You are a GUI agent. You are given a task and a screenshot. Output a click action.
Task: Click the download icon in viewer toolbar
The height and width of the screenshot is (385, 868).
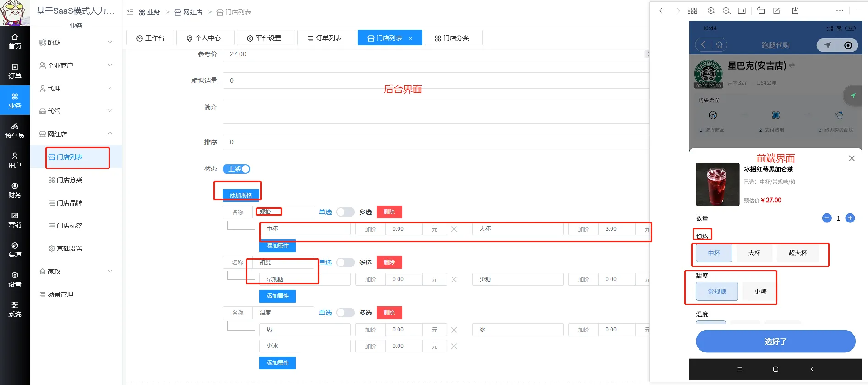795,11
